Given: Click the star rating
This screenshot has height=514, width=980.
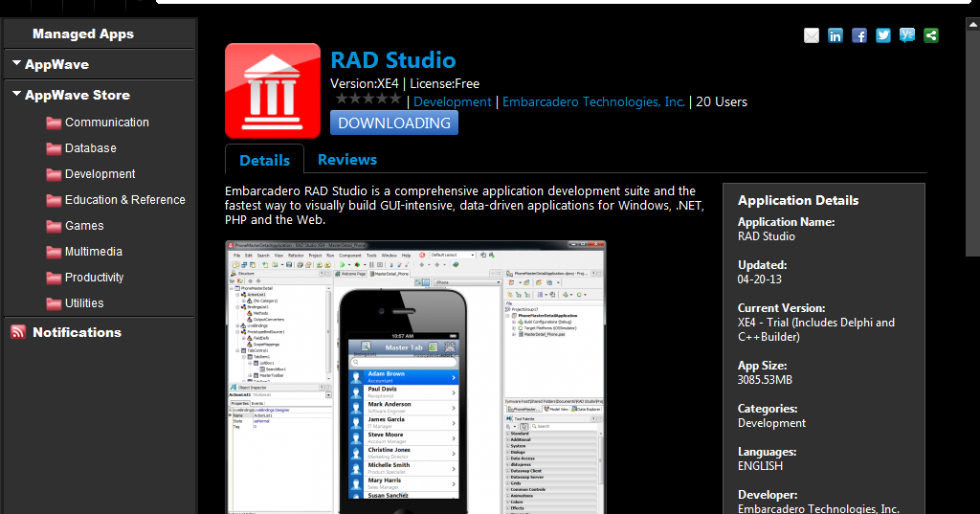Looking at the screenshot, I should pyautogui.click(x=368, y=99).
